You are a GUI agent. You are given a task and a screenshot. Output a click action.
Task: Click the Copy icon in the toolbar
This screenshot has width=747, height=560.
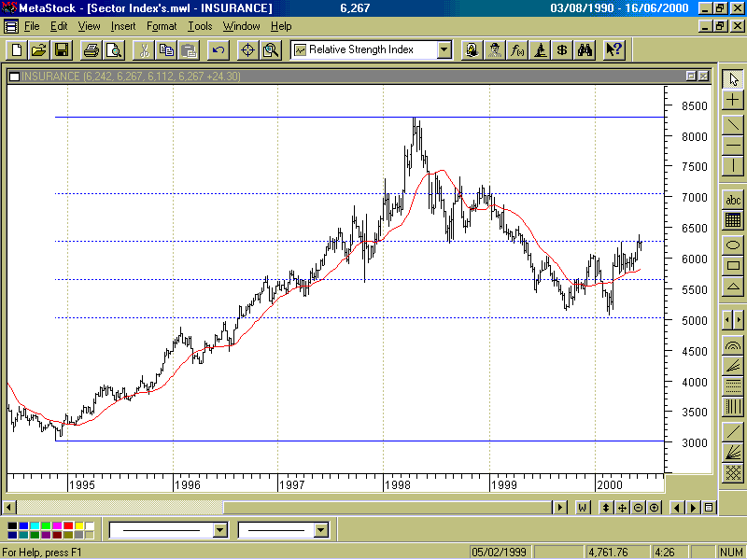pyautogui.click(x=166, y=50)
